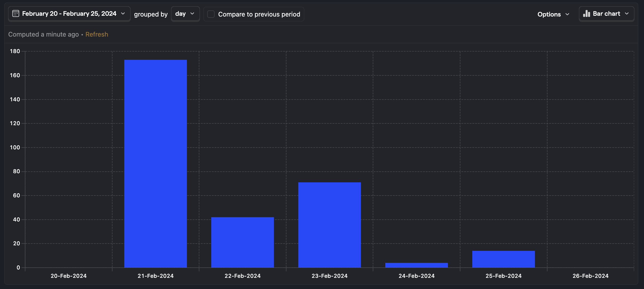Click the '20' y-axis value

tap(17, 244)
